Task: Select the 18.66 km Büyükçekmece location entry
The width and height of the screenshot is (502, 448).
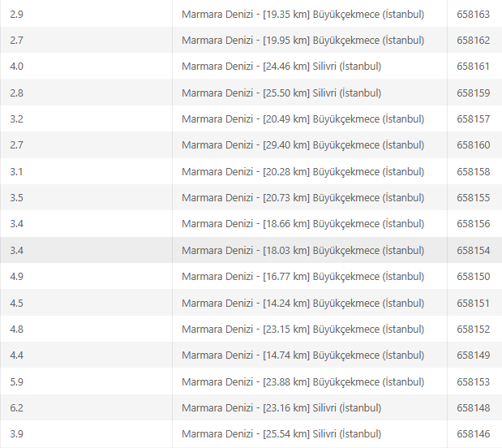Action: tap(302, 224)
